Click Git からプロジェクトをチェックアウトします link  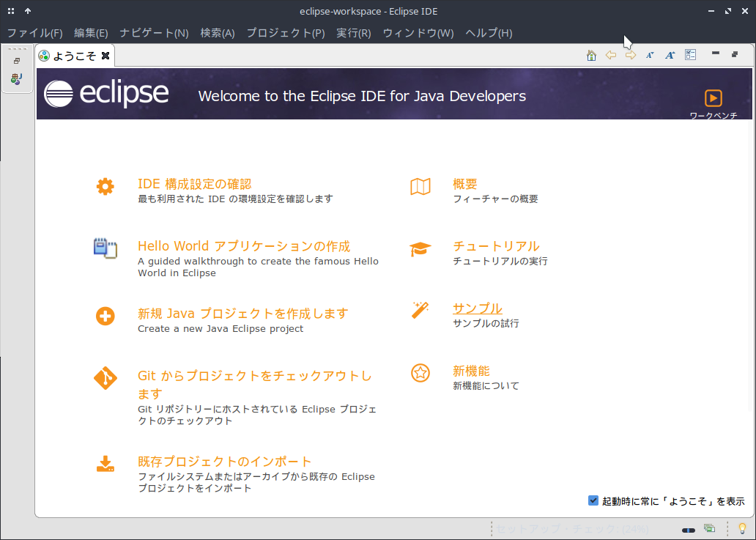[x=255, y=384]
